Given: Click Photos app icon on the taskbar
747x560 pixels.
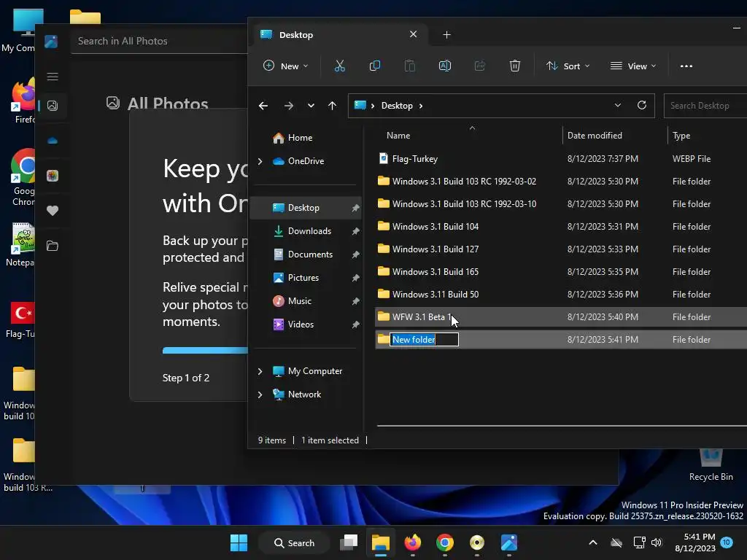Looking at the screenshot, I should 508,542.
